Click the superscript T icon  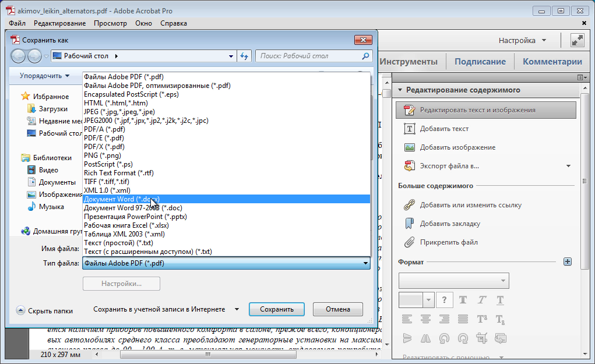pyautogui.click(x=481, y=319)
